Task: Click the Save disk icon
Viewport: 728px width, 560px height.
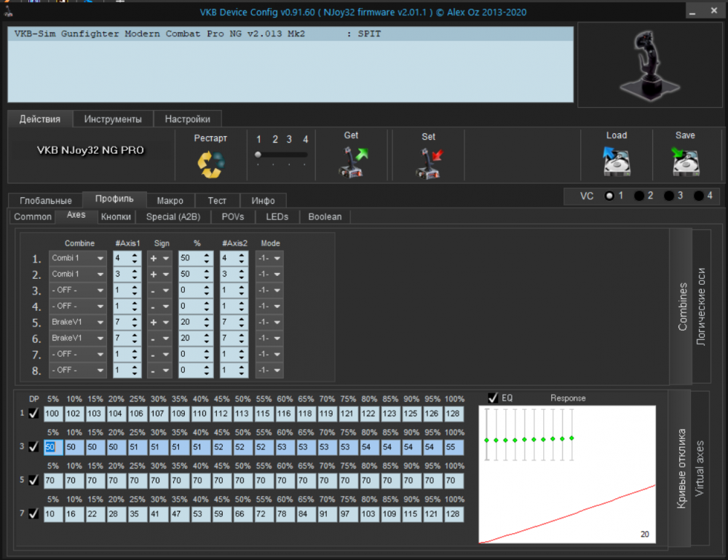Action: tap(685, 161)
